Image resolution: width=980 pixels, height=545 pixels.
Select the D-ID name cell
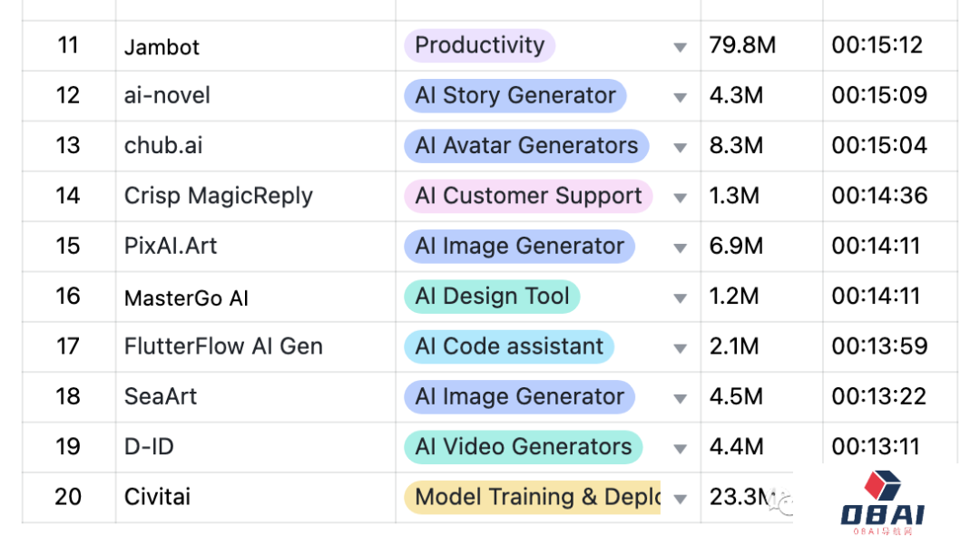point(256,448)
